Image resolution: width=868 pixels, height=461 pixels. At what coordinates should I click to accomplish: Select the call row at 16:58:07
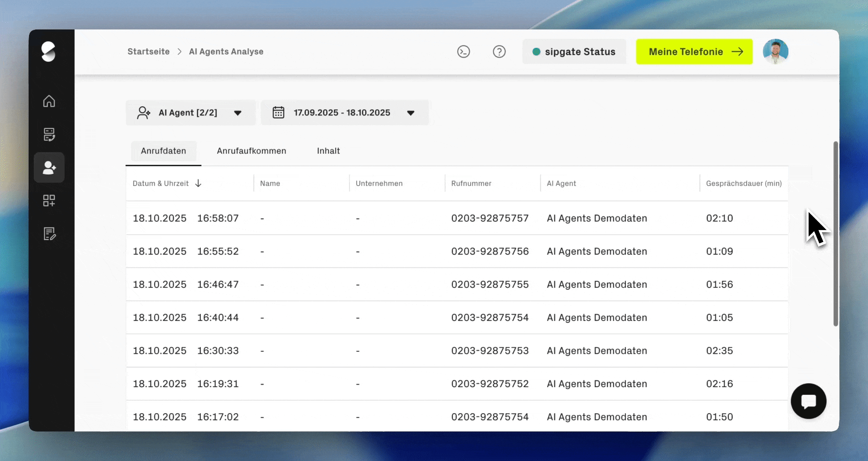click(x=456, y=218)
